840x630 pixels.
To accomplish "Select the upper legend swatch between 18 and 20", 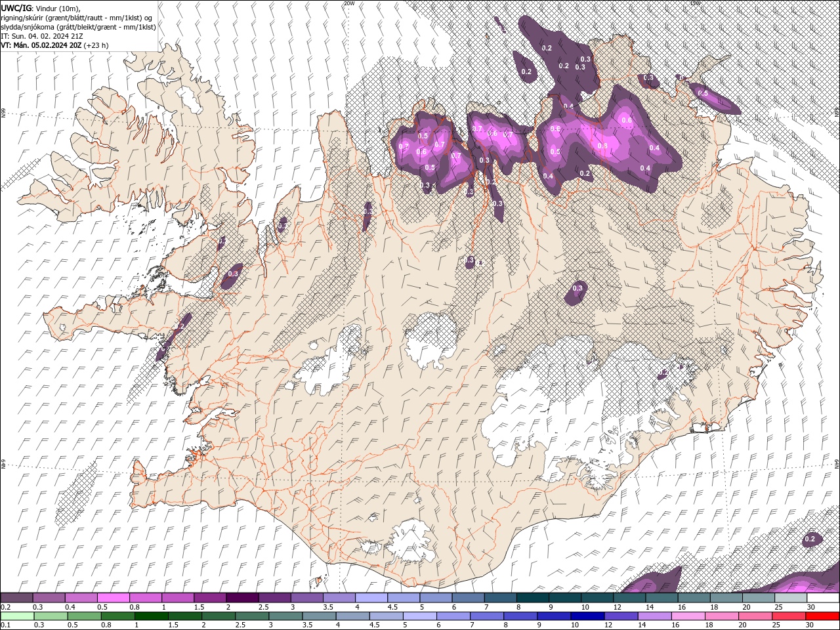I will point(725,598).
